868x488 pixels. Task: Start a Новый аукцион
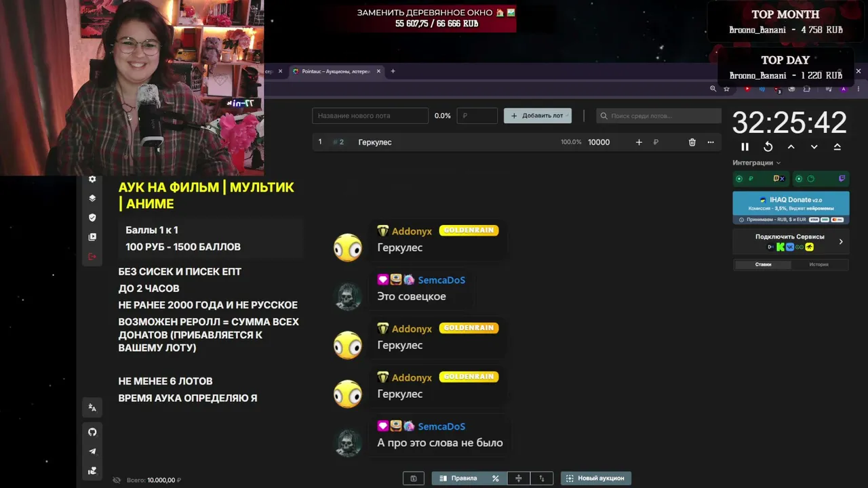596,479
